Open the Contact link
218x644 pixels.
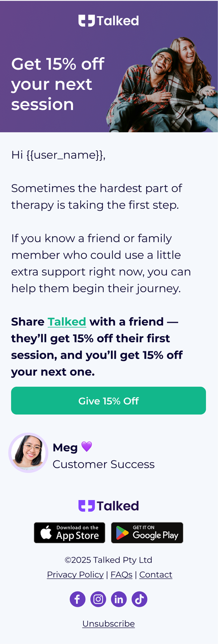click(156, 575)
